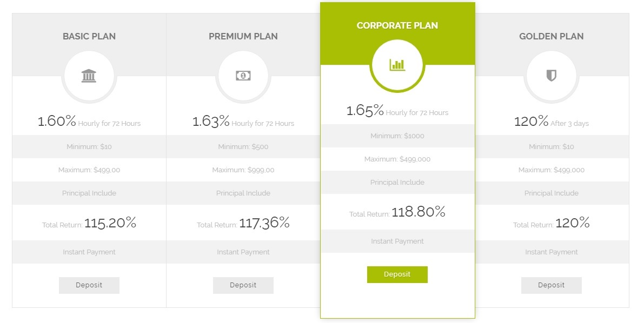Click the green Corporate Plan Deposit button
The height and width of the screenshot is (323, 644).
coord(397,274)
